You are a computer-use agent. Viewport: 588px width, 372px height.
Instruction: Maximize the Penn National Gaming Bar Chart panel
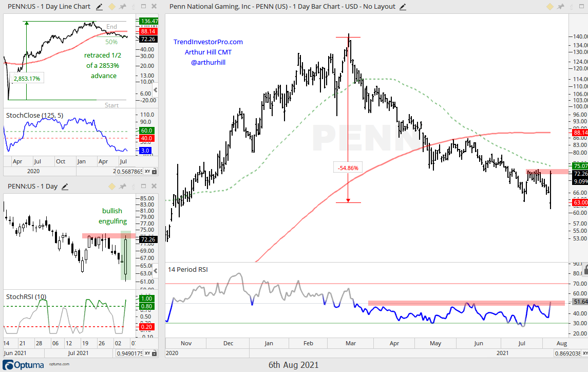pos(581,6)
